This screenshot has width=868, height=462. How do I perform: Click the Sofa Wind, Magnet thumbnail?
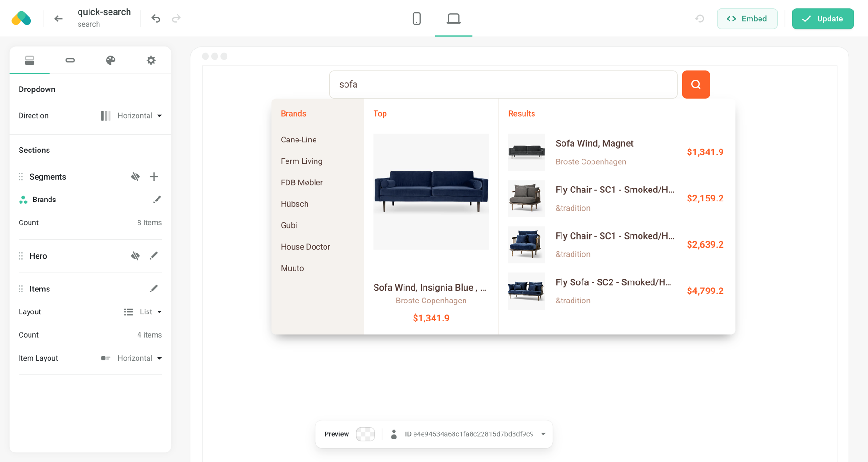point(526,152)
